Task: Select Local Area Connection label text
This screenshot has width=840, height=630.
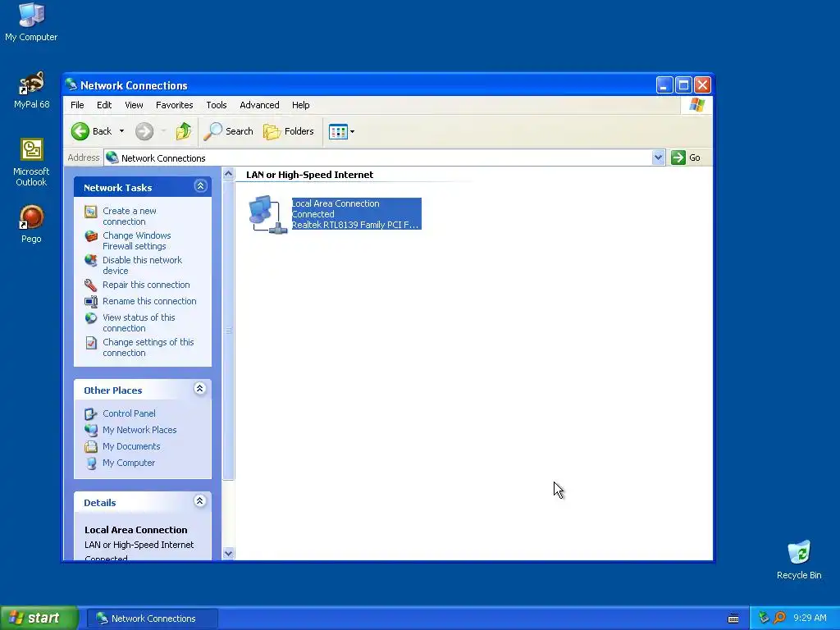Action: pyautogui.click(x=336, y=203)
